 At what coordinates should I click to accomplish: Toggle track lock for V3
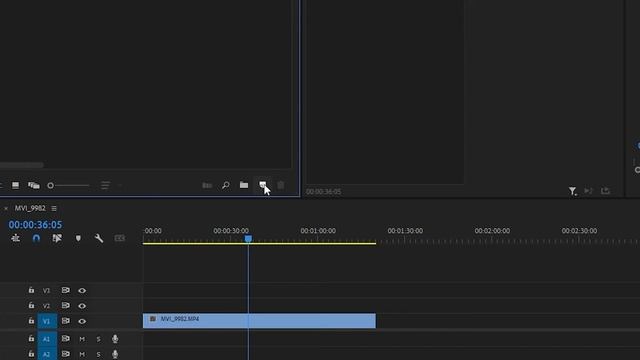point(31,290)
